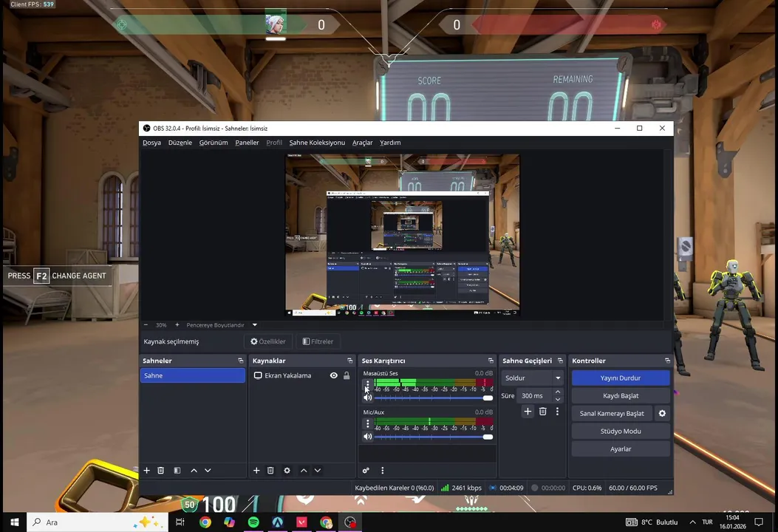This screenshot has width=778, height=532.
Task: Open the Yardım menu
Action: (x=390, y=143)
